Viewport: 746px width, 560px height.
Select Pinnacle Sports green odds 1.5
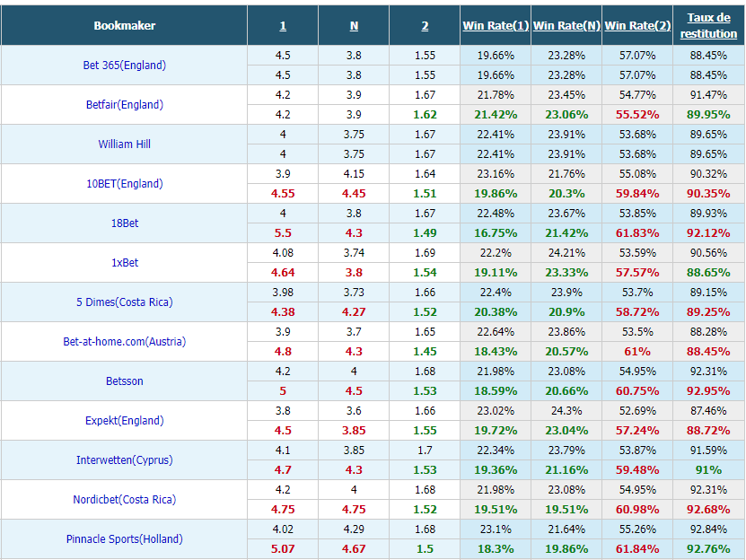[425, 549]
